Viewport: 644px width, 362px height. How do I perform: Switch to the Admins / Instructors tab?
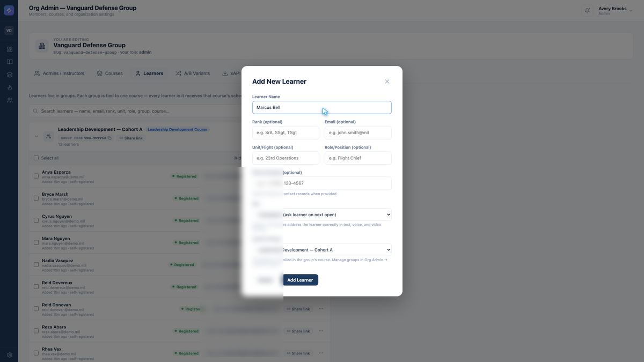click(59, 73)
